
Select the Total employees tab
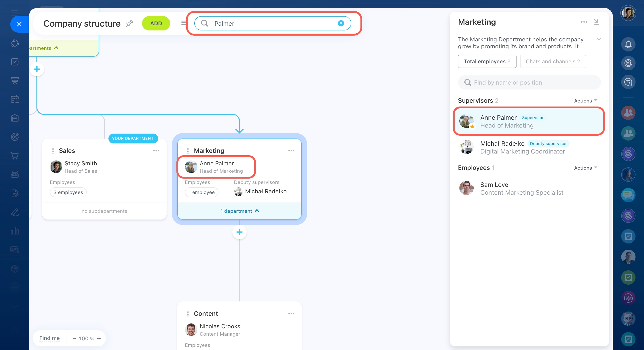[487, 62]
